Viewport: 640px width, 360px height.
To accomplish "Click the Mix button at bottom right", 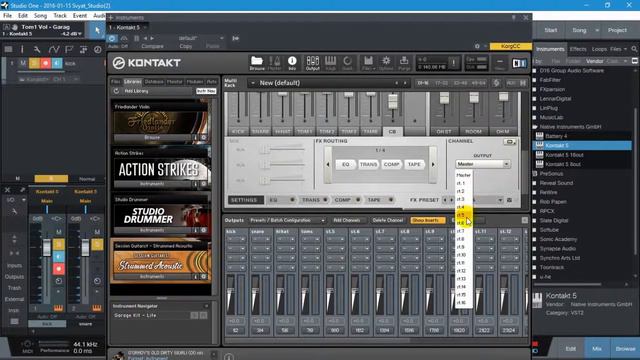I will (596, 349).
